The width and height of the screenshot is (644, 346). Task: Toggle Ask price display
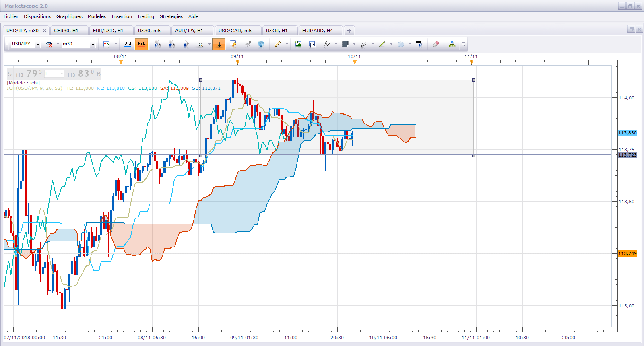click(142, 44)
